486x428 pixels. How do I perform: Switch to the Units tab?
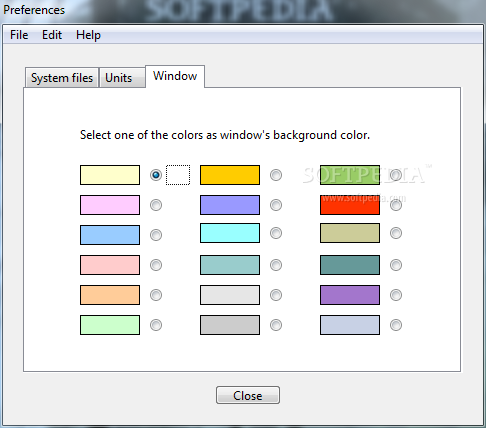[122, 78]
